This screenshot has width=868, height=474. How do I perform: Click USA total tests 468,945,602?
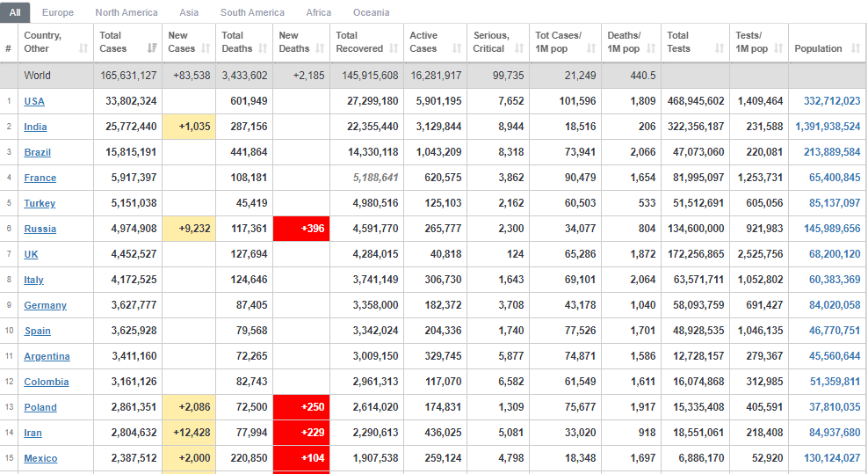click(696, 101)
